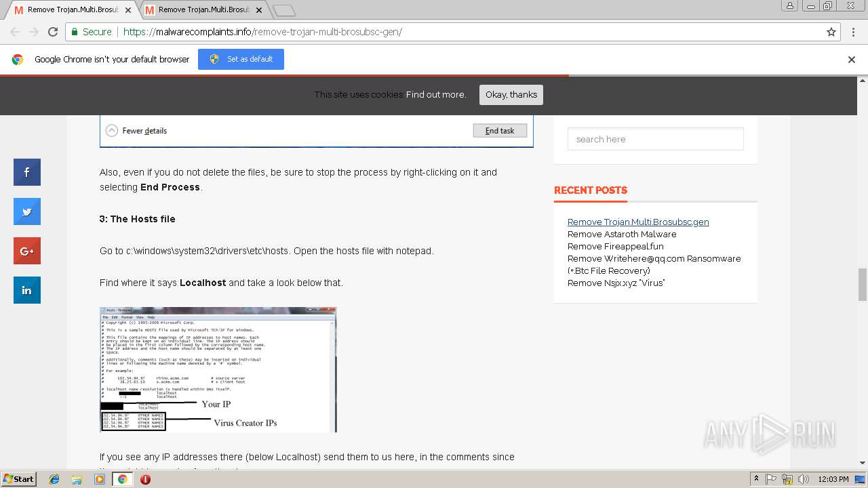Accept cookies with Okay, thanks button
The height and width of the screenshot is (488, 868).
[511, 95]
